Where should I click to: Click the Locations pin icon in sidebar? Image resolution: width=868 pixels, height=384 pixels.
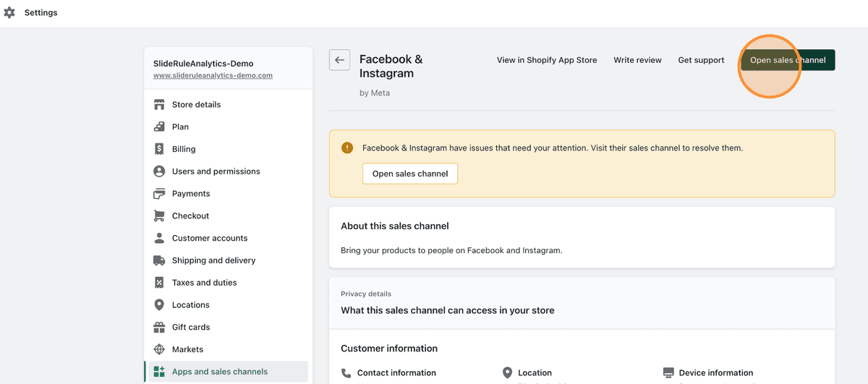click(x=159, y=305)
